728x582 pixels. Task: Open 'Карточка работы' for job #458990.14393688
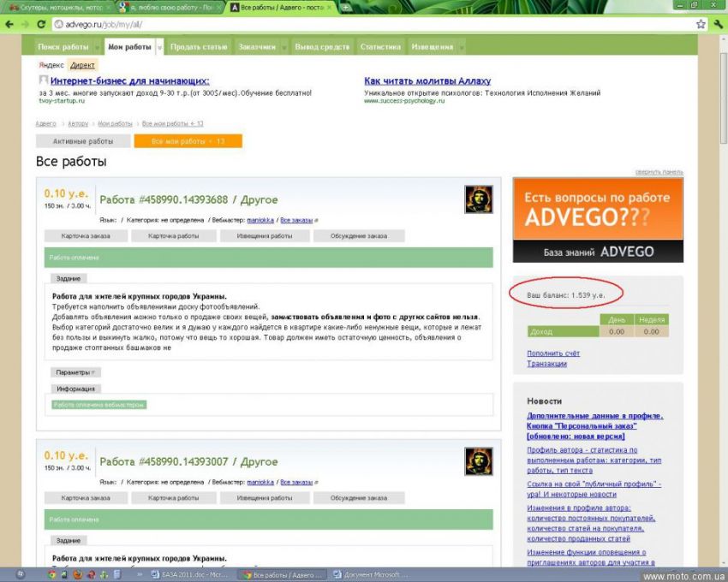174,235
